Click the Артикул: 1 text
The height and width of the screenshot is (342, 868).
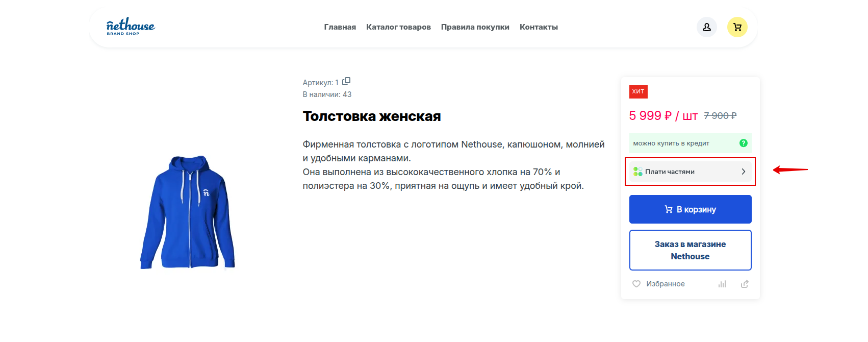click(321, 83)
